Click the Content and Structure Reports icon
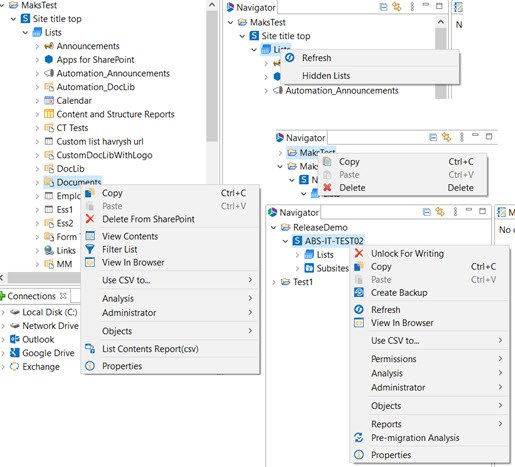 [49, 114]
